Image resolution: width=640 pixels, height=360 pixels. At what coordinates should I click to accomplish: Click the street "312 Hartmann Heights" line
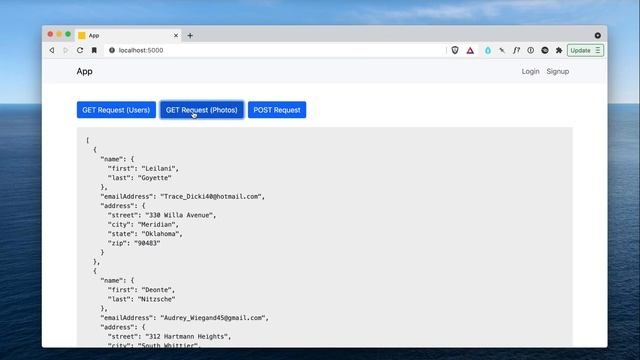click(169, 336)
